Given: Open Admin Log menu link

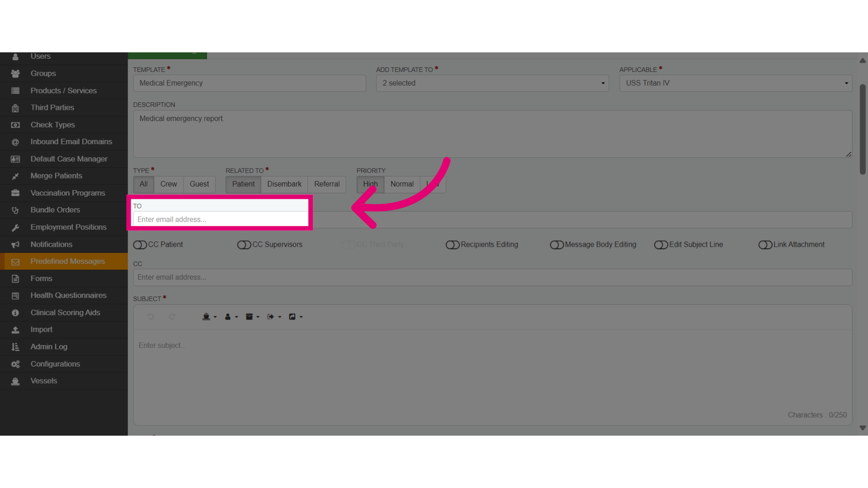Looking at the screenshot, I should [49, 347].
